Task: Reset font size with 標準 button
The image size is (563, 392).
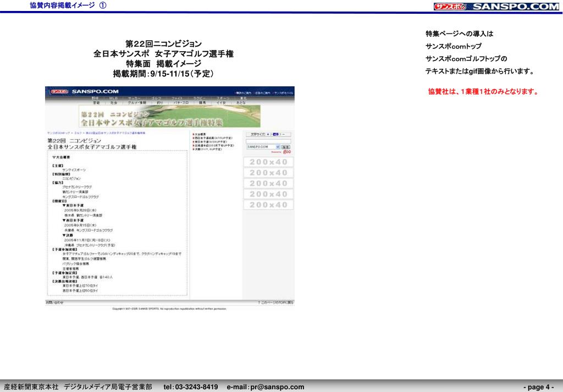Action: (x=276, y=134)
